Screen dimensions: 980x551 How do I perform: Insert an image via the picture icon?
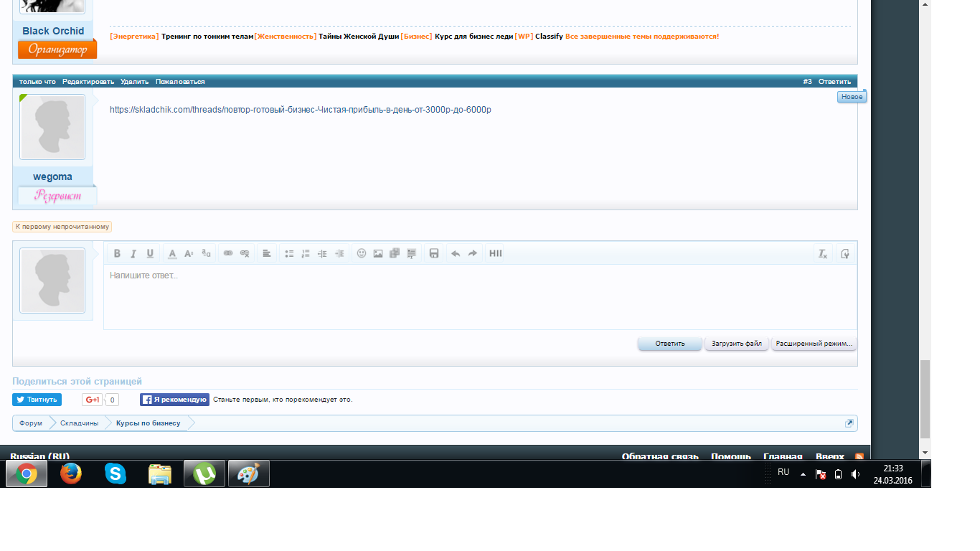[x=378, y=253]
